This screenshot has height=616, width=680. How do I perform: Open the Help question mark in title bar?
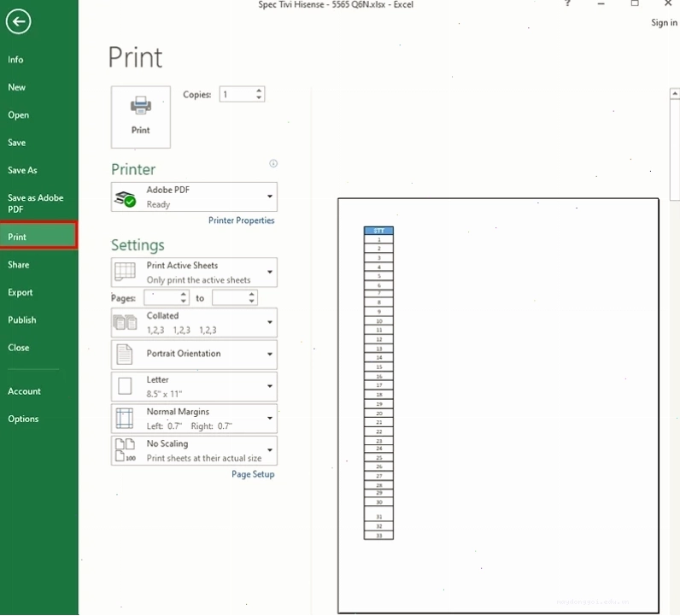point(568,3)
